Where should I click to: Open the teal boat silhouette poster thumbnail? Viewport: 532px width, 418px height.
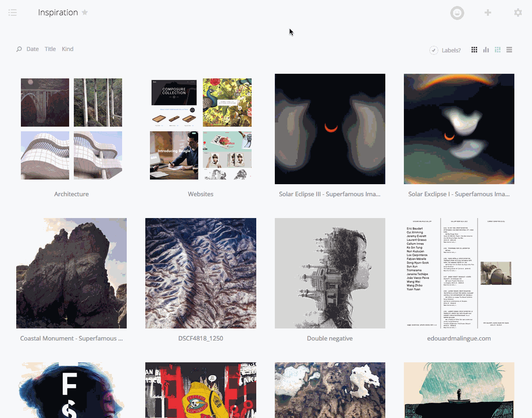[459, 390]
